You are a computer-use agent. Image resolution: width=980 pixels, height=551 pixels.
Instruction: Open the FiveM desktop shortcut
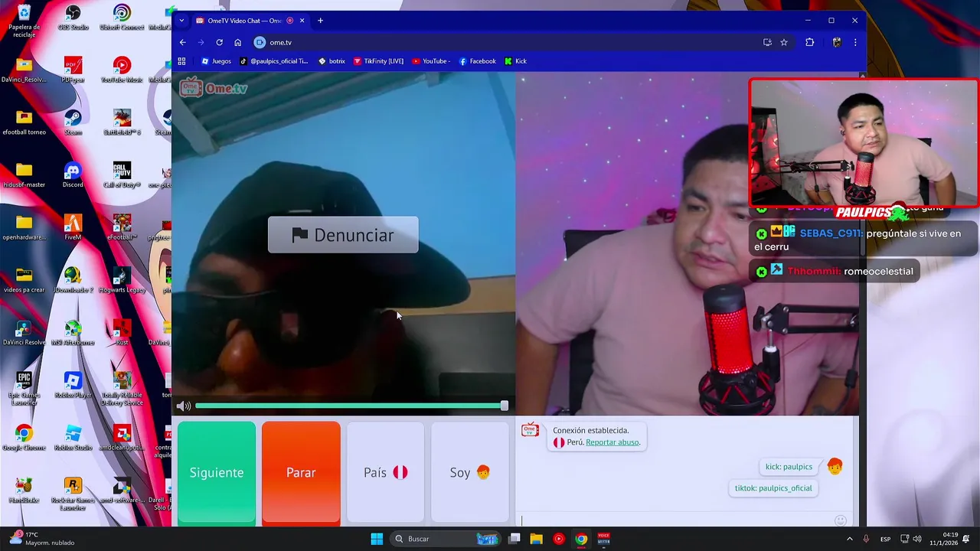tap(73, 227)
